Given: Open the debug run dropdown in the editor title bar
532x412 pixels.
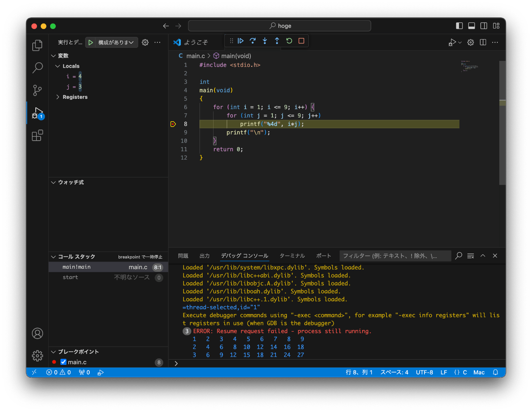Looking at the screenshot, I should pos(460,43).
